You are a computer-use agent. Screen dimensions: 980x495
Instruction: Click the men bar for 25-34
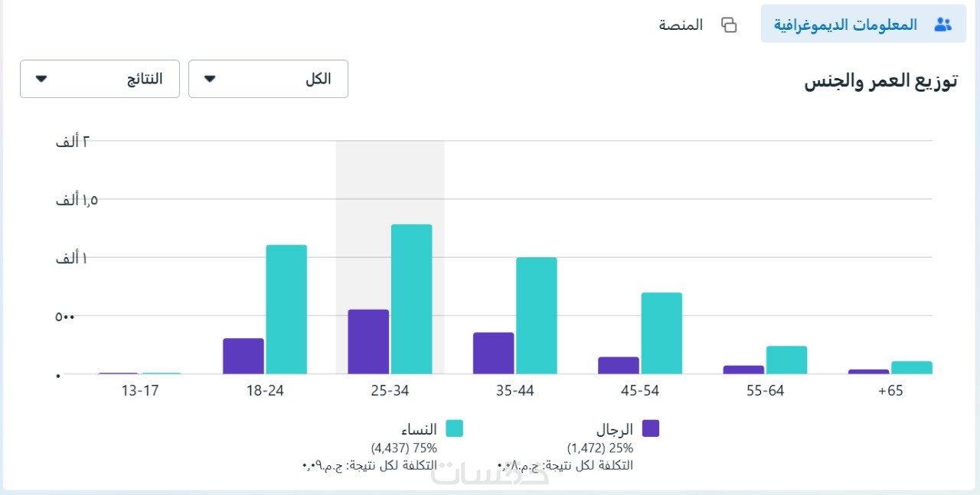point(368,341)
